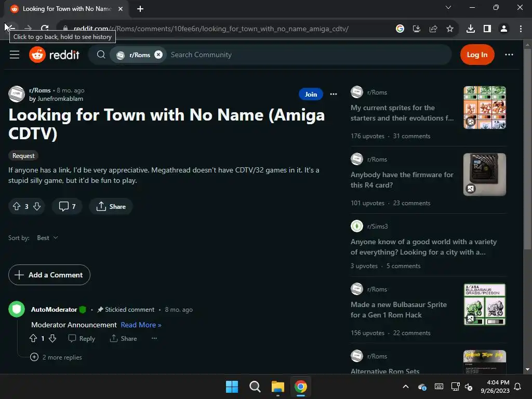Click the search magnifier icon on Reddit
The width and height of the screenshot is (532, 399).
[101, 55]
